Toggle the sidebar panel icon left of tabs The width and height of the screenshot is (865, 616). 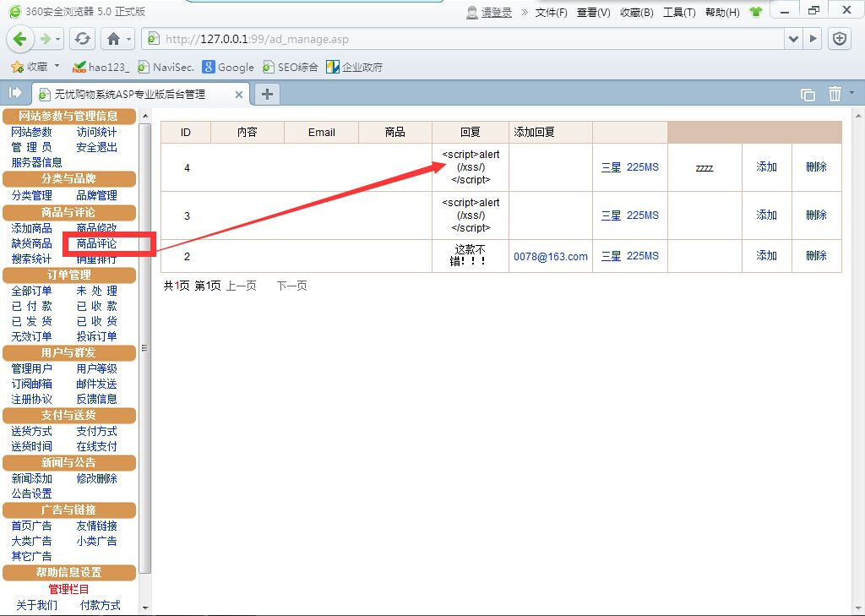pos(15,93)
